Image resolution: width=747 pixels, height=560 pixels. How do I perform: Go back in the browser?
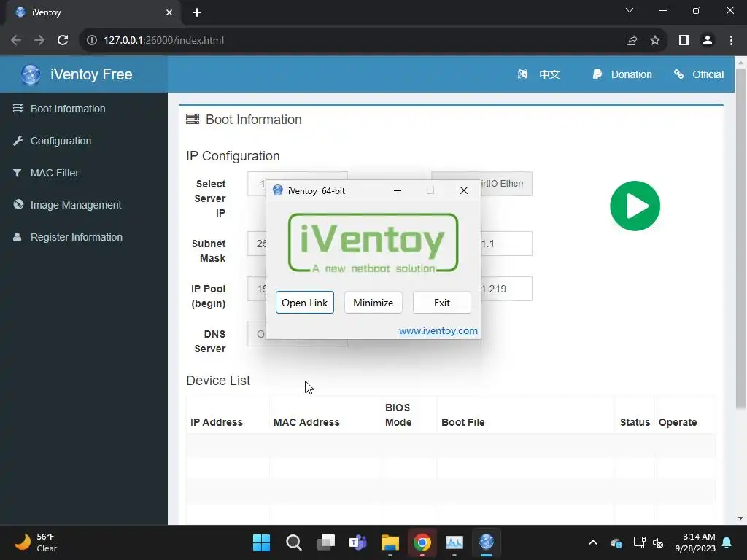[16, 41]
